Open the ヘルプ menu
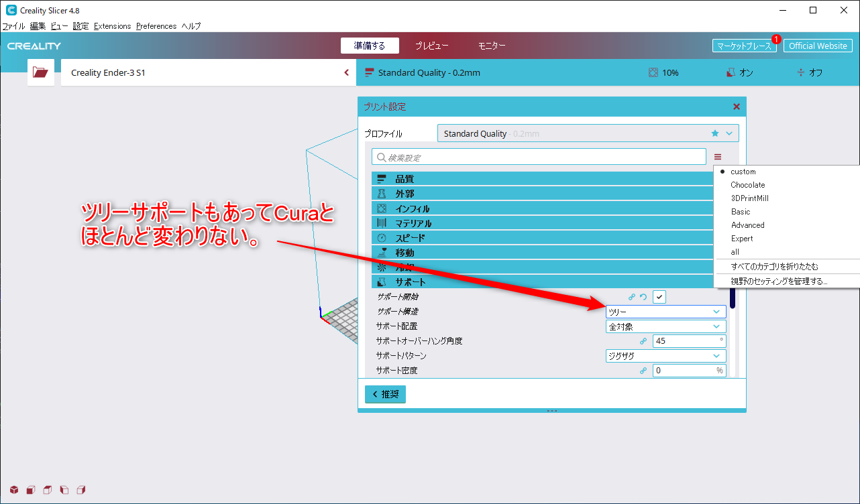Screen dimensions: 860x504 click(191, 26)
